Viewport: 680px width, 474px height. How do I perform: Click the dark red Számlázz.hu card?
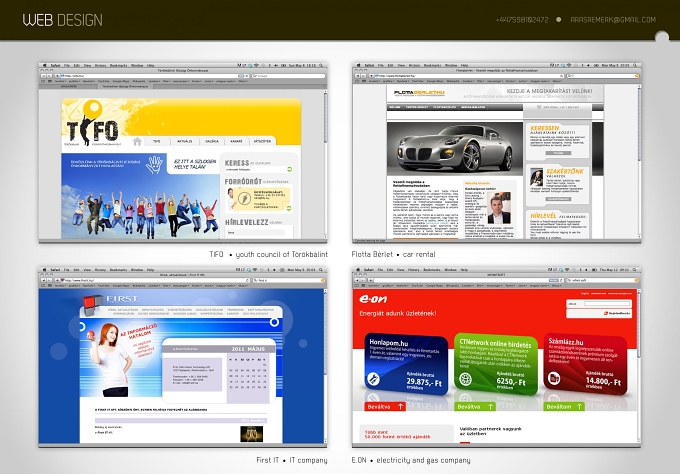click(585, 364)
